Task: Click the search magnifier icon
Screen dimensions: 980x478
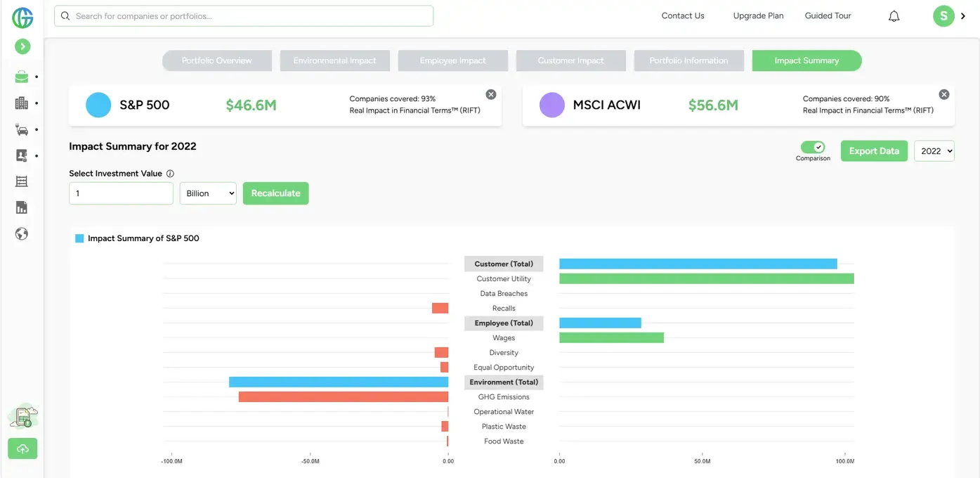Action: (x=65, y=15)
